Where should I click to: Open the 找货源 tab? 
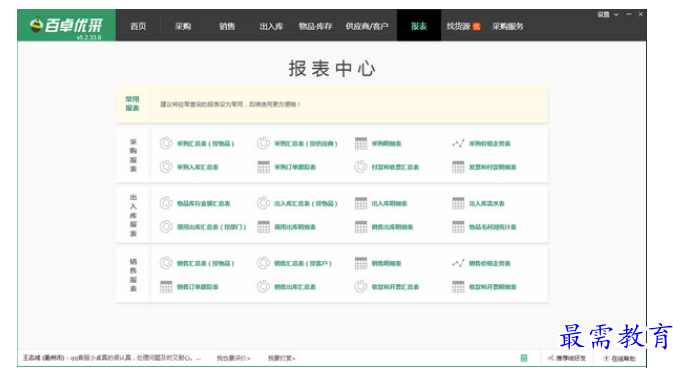click(x=463, y=26)
